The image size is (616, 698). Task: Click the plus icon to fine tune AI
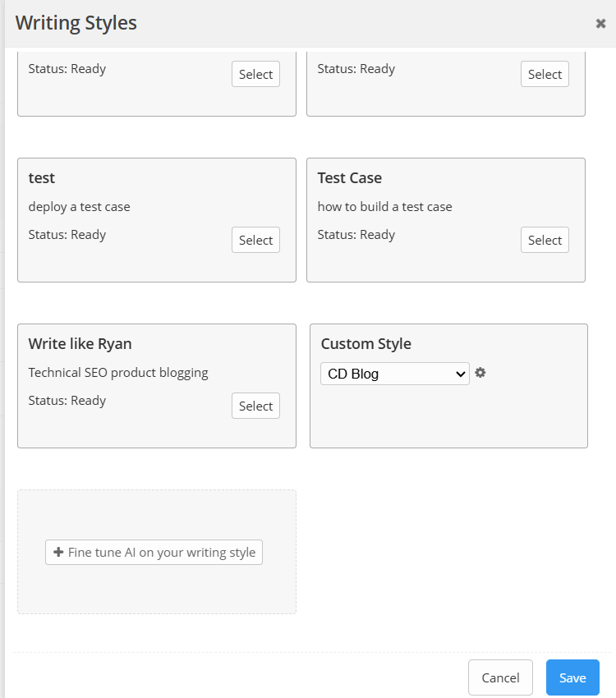(x=58, y=553)
